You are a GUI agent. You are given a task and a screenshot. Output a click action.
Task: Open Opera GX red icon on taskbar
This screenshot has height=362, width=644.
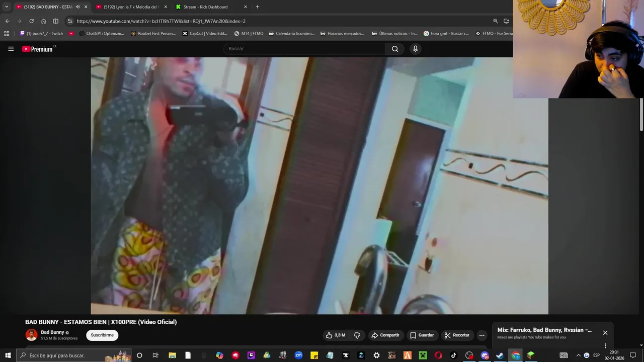(438, 355)
